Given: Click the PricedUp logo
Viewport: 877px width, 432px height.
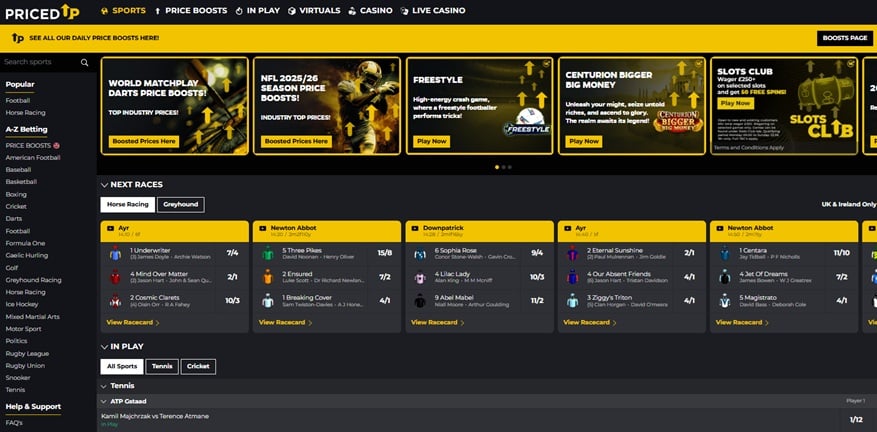Looking at the screenshot, I should [42, 12].
